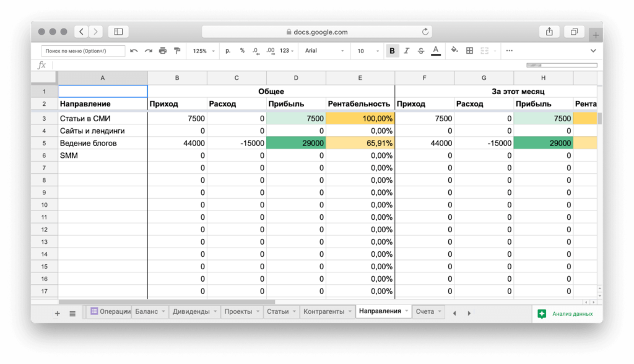Click the undo arrow in the toolbar
Image resolution: width=634 pixels, height=364 pixels.
point(134,51)
